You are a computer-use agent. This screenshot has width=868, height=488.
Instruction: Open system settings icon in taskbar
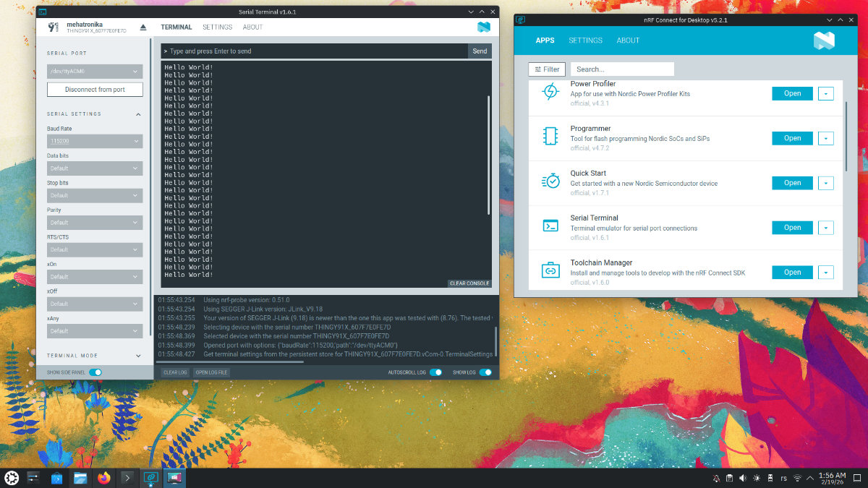coord(33,478)
